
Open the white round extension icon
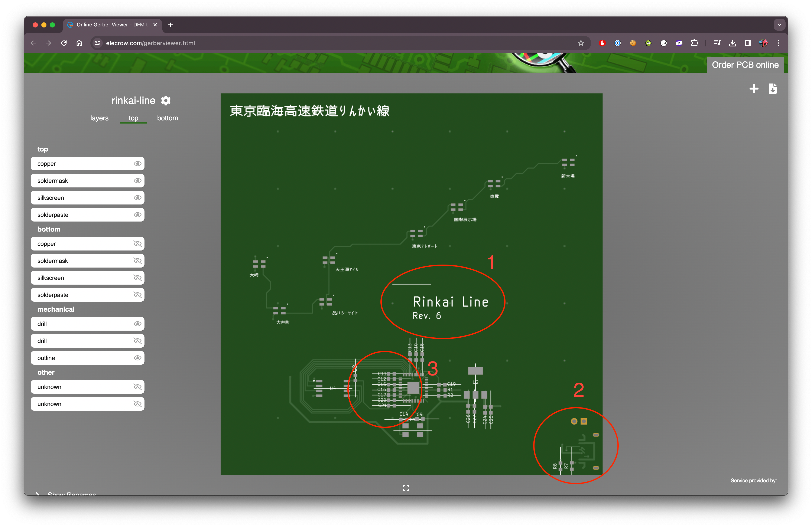[664, 43]
